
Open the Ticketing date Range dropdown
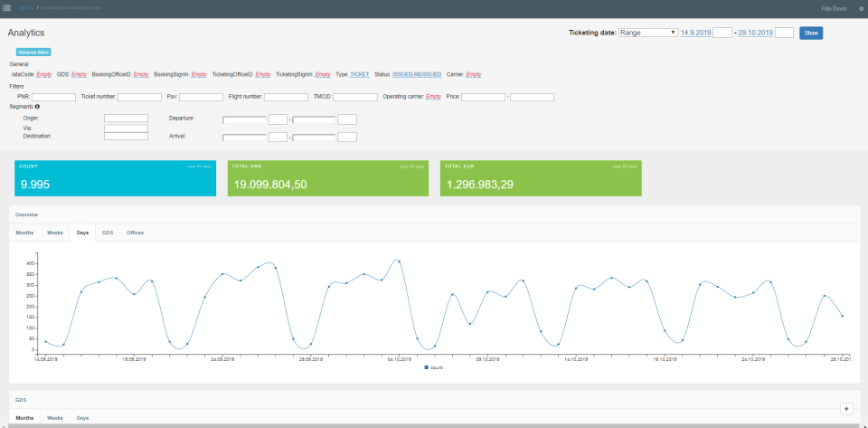pyautogui.click(x=649, y=33)
